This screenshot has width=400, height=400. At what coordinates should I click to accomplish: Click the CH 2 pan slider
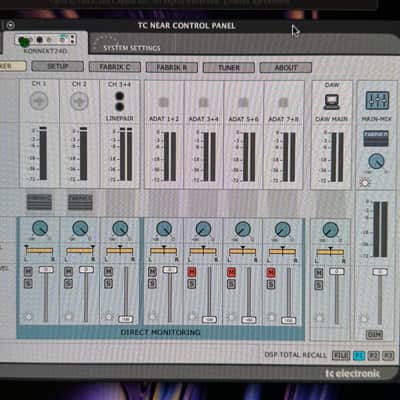pyautogui.click(x=80, y=250)
